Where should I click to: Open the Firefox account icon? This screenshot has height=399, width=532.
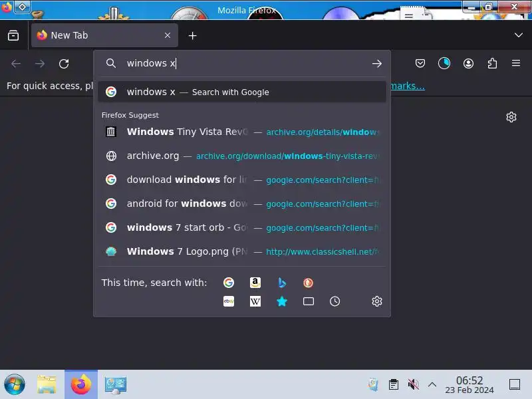coord(468,63)
